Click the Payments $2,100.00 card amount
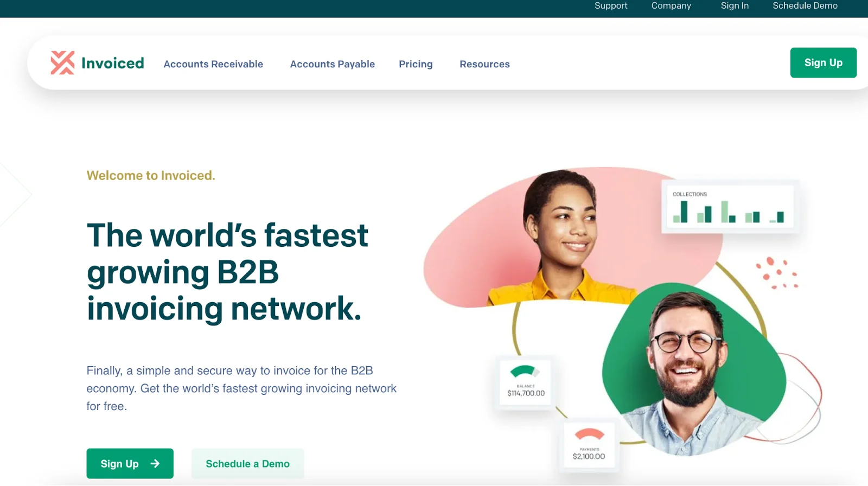This screenshot has width=868, height=486. 589,456
